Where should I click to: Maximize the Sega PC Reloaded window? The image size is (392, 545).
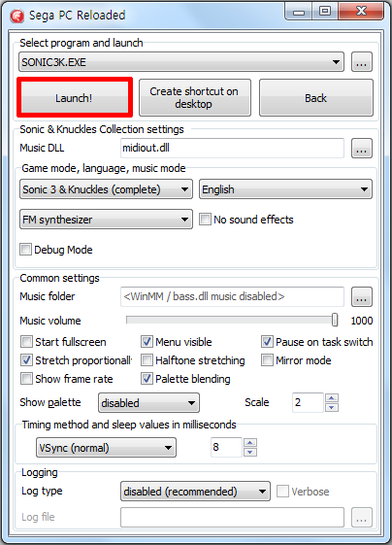click(325, 12)
